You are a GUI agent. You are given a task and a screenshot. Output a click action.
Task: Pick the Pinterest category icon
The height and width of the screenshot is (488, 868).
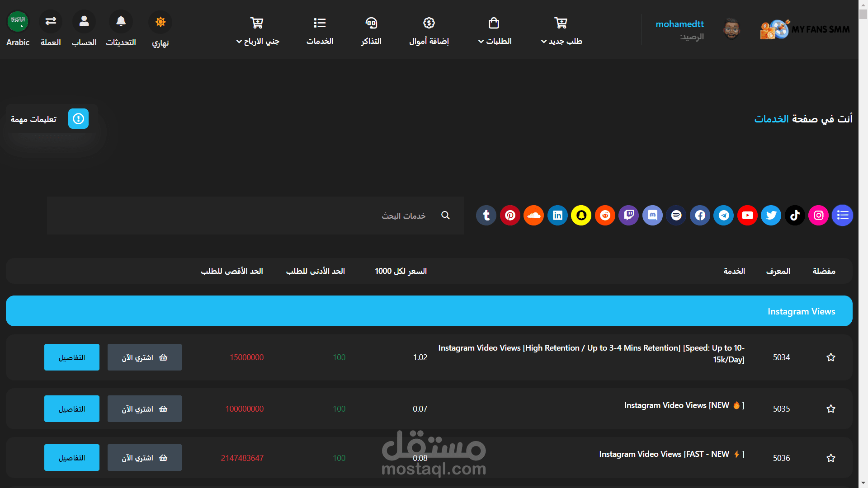(510, 215)
